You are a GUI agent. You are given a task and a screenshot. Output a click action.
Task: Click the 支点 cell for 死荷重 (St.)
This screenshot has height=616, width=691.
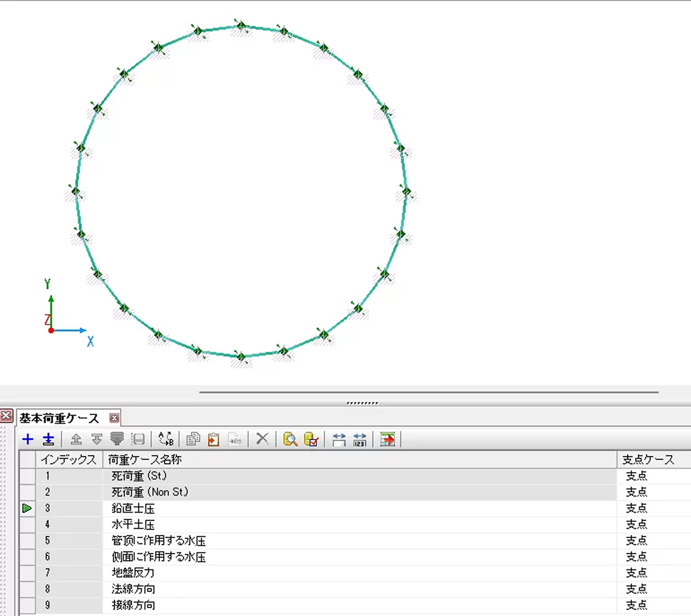point(636,476)
